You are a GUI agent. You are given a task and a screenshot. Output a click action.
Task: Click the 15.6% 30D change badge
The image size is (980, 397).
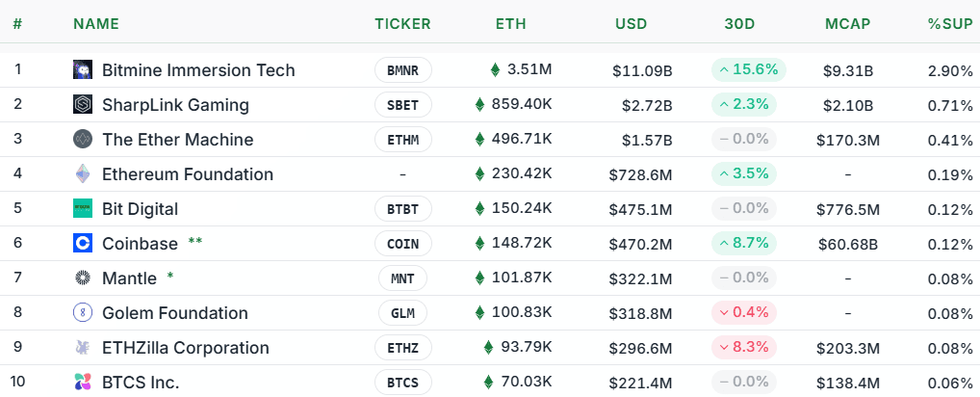749,70
